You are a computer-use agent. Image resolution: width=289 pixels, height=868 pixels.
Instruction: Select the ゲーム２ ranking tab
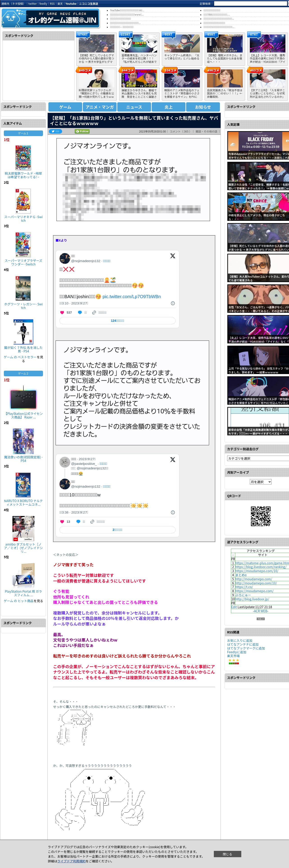[23, 373]
